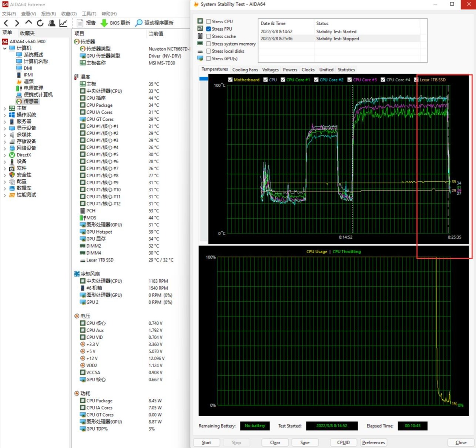
Task: Click the blue graph scale slider
Action: pos(204,78)
